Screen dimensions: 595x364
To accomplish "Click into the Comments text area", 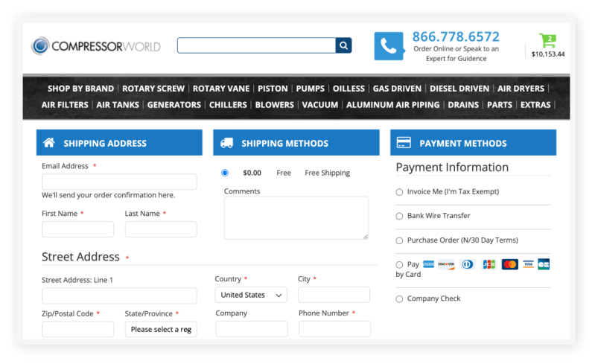I will point(296,217).
